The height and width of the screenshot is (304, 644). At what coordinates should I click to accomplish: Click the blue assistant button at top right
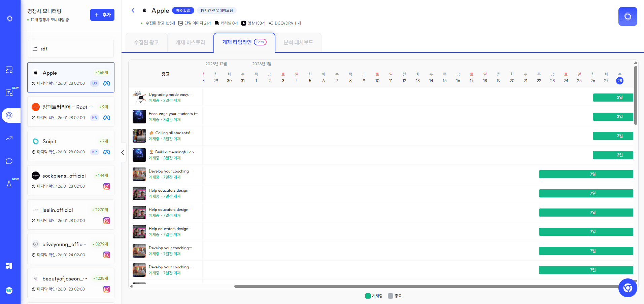(x=628, y=16)
